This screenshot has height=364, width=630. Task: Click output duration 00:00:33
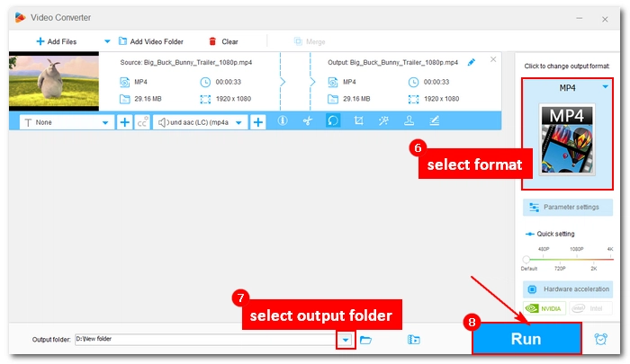point(436,82)
